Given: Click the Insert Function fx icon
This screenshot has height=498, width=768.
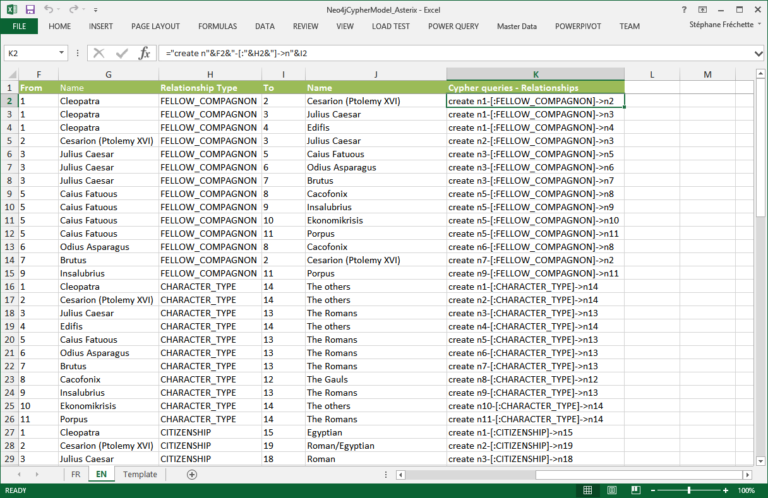Looking at the screenshot, I should [144, 53].
